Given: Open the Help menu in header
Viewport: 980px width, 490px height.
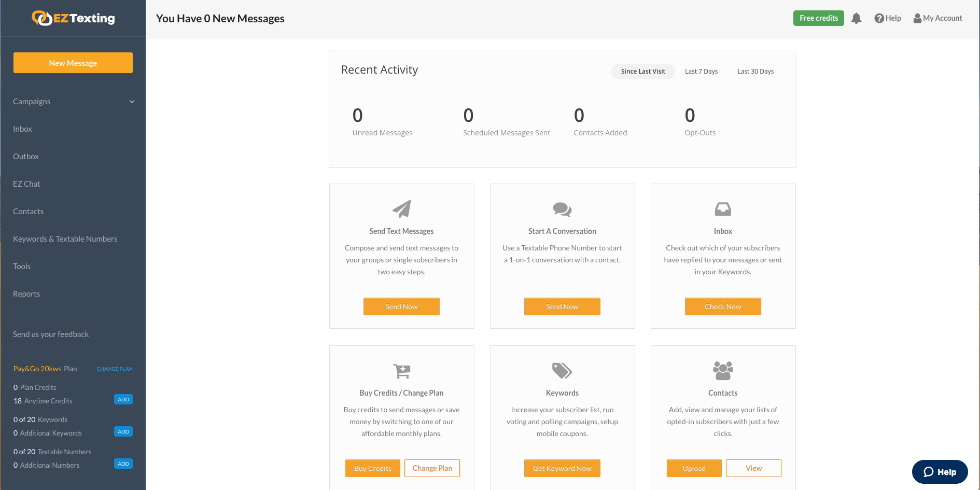Looking at the screenshot, I should [888, 18].
